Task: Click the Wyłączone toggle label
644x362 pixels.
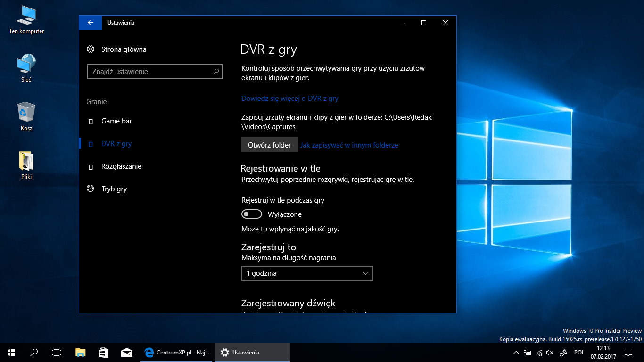Action: tap(285, 214)
